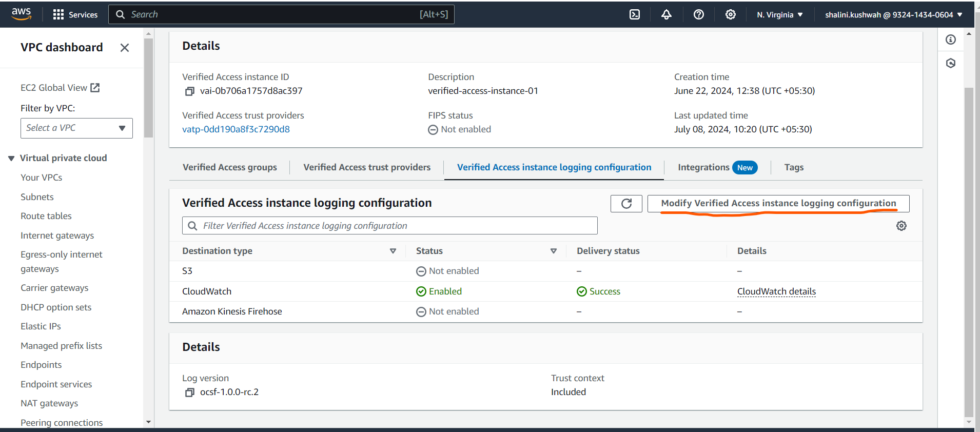
Task: Open Route tables page
Action: (46, 216)
